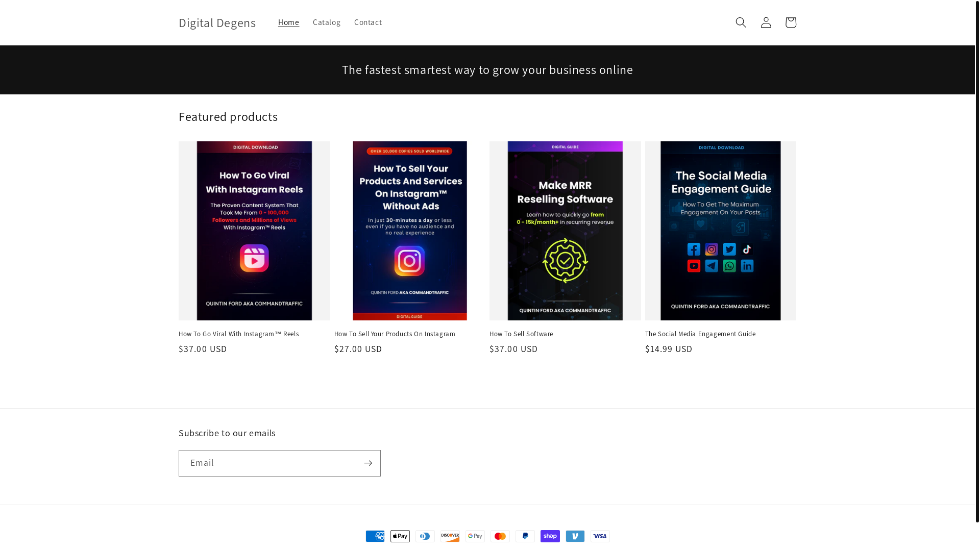Click the Google Pay payment icon
The height and width of the screenshot is (551, 980).
coord(475,536)
